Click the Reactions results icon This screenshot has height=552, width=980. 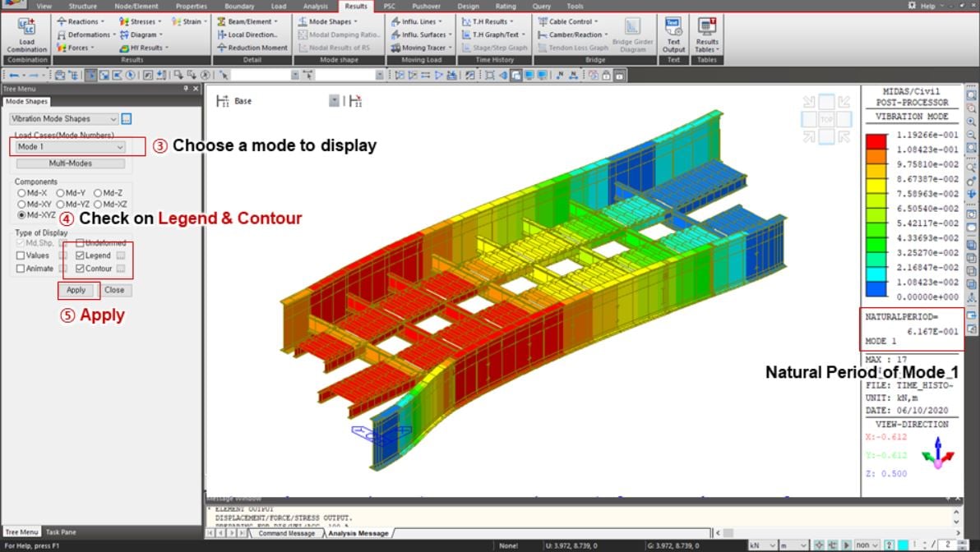tap(61, 21)
